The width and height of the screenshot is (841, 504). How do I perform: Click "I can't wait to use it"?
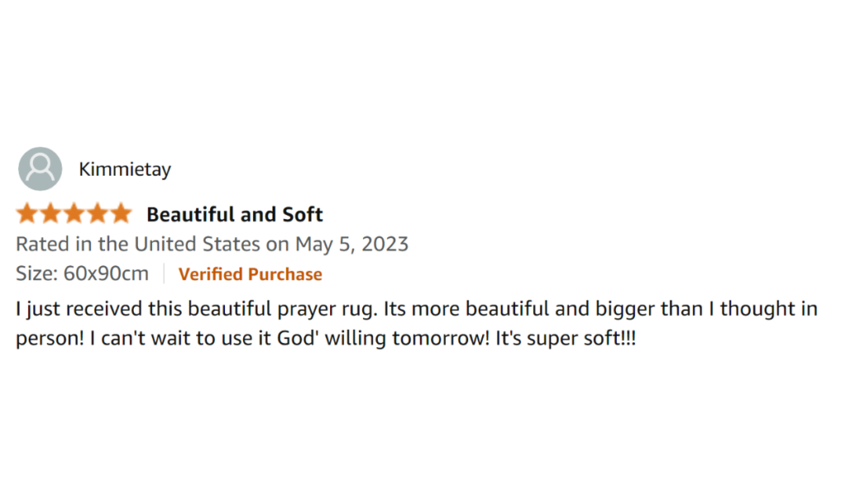[x=182, y=339]
